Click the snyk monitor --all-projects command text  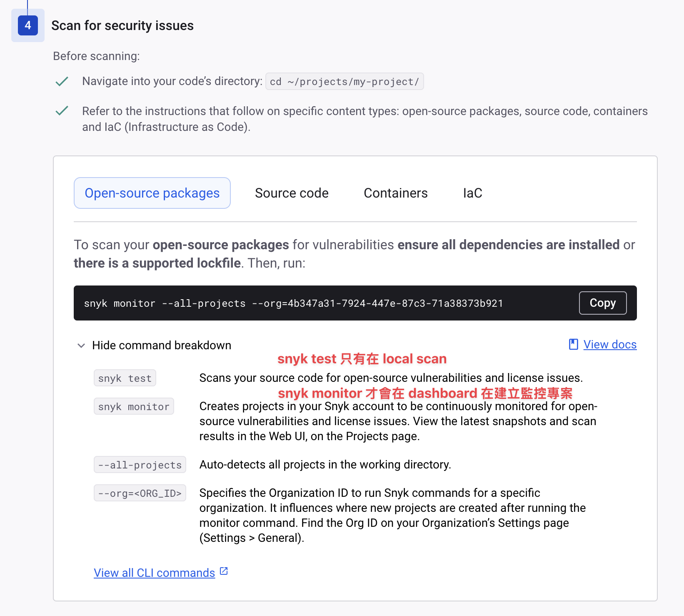coord(293,303)
